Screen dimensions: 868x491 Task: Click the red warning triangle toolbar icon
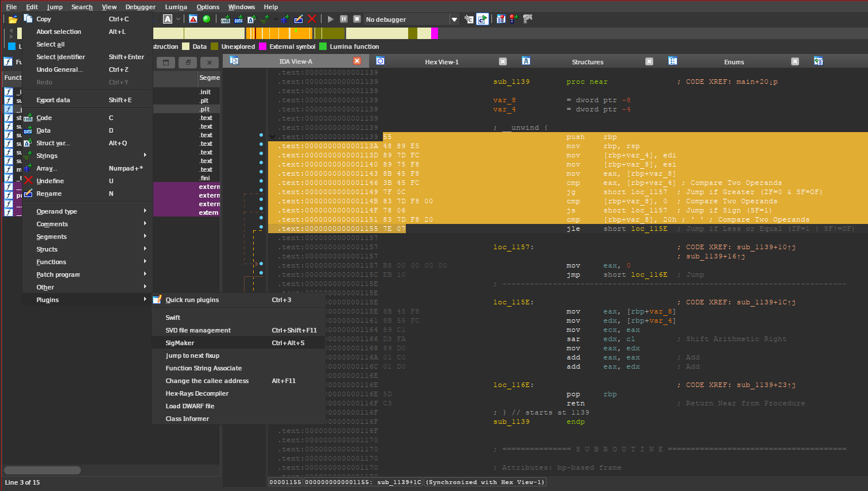(x=193, y=19)
